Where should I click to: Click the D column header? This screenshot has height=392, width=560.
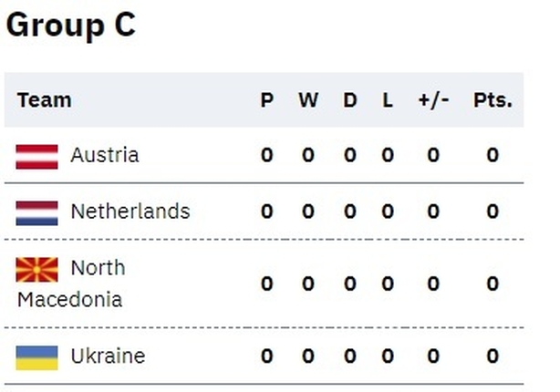[x=350, y=100]
